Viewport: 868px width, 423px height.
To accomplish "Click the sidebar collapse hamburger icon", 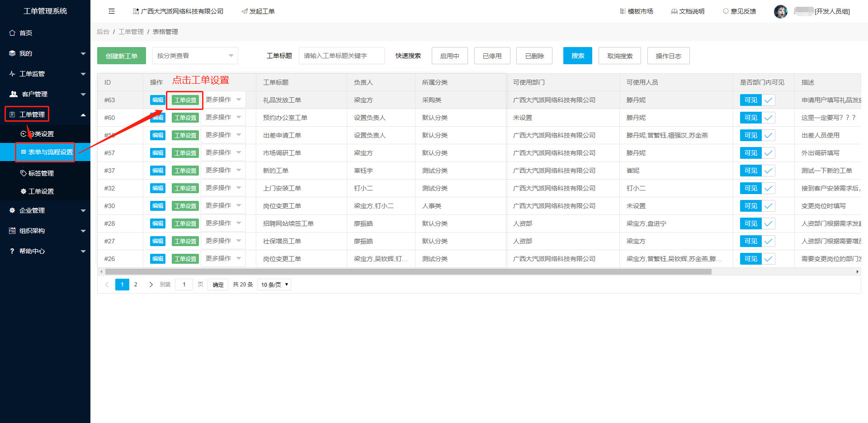I will (112, 11).
